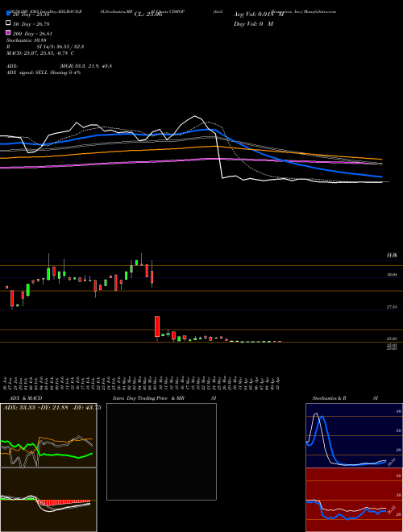This screenshot has height=532, width=403.
Task: Click the 'Intra Day Trading Price & MR' title
Action: click(148, 398)
